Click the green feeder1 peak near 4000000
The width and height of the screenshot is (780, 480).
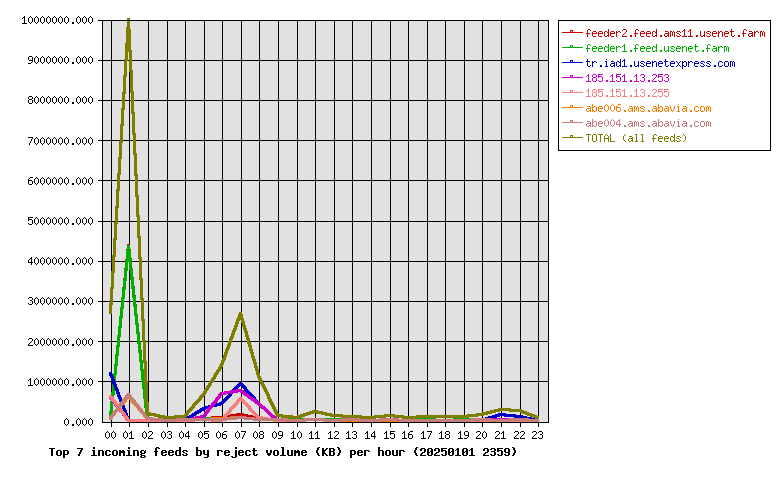click(129, 247)
